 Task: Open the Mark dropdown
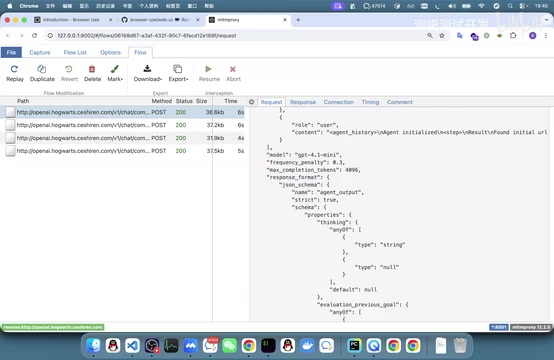click(x=115, y=73)
